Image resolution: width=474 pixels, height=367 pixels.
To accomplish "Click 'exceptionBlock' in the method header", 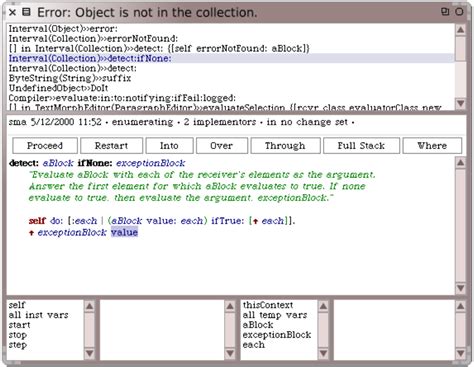I will (150, 163).
